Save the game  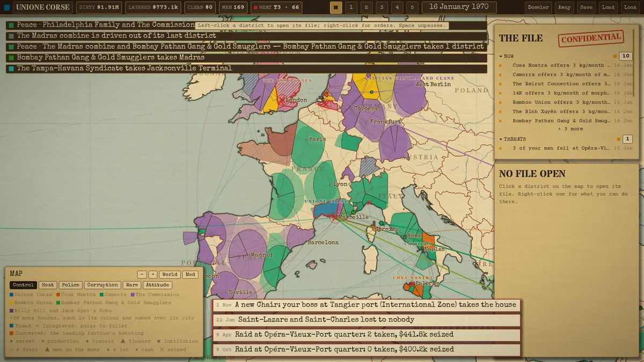tap(587, 8)
